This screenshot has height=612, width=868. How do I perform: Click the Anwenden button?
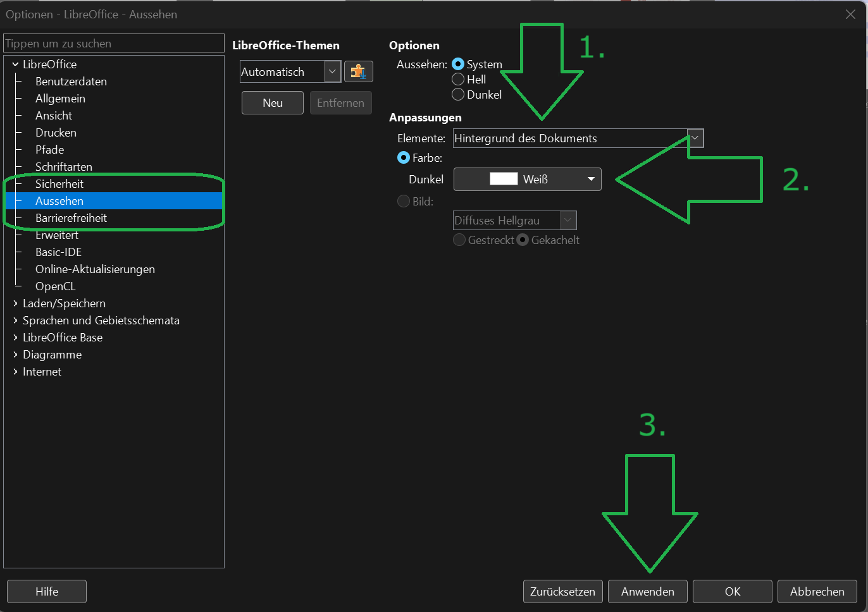(x=648, y=592)
